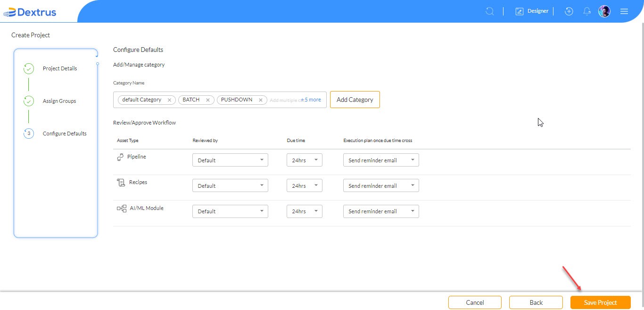Click the Pipeline asset type icon

pyautogui.click(x=120, y=157)
